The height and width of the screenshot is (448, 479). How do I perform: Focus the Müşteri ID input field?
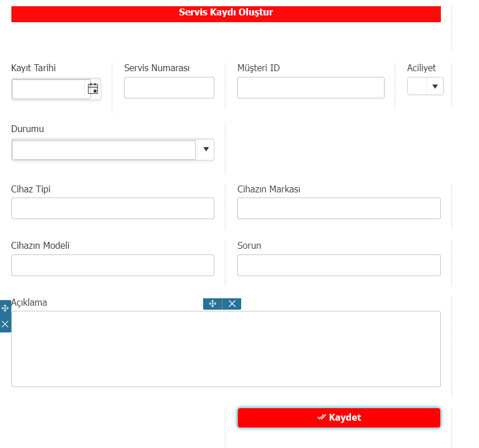click(311, 88)
